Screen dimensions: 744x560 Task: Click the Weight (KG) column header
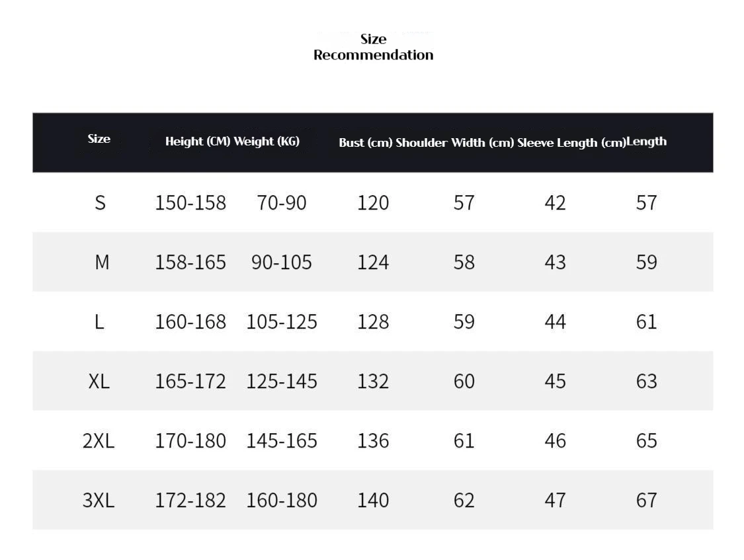(x=267, y=141)
